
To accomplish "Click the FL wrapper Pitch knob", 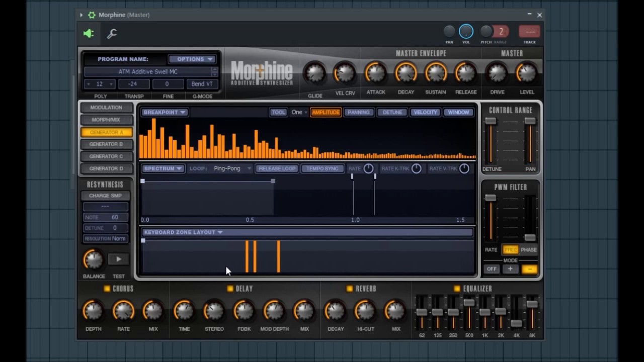I will point(486,32).
